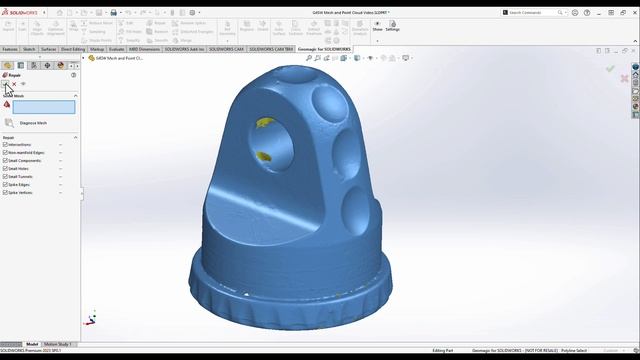Open the DimXpertManager tab icon
The image size is (640, 360).
coord(47,65)
